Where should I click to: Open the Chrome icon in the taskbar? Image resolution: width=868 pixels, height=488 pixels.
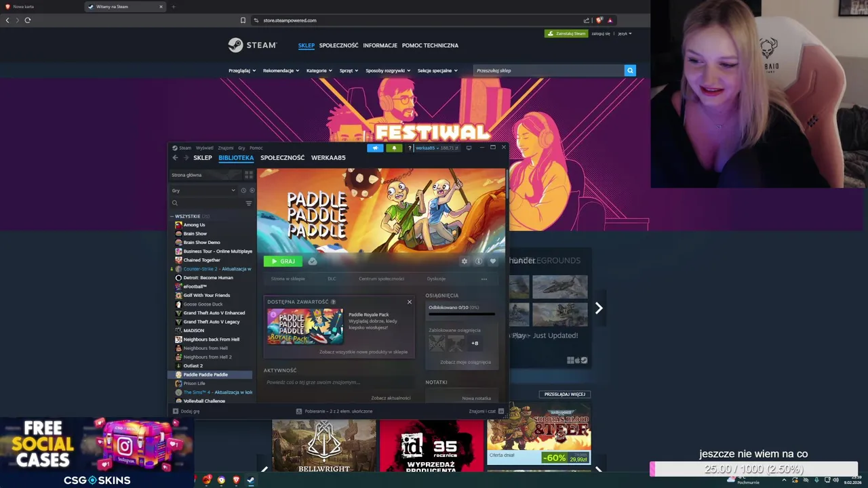tap(221, 480)
